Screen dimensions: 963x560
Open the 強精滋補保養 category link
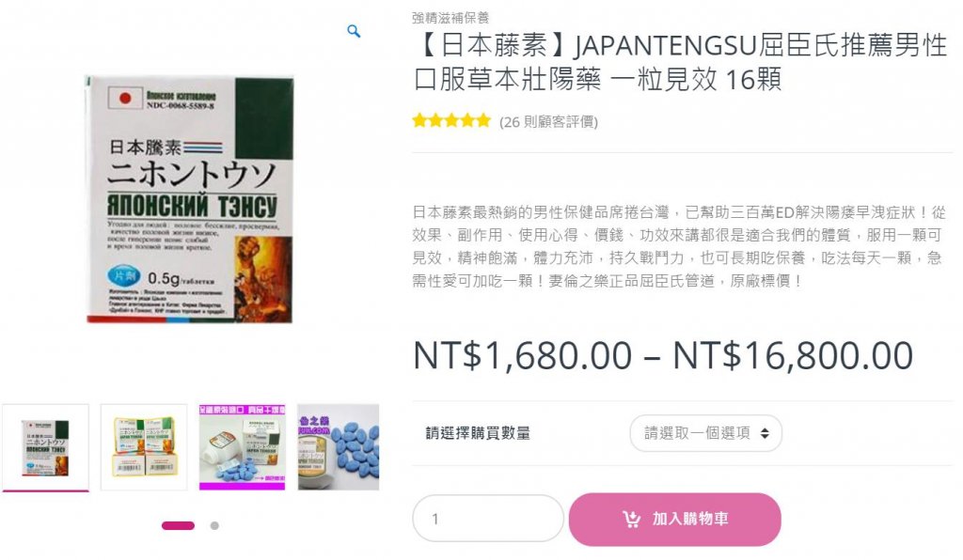pos(450,18)
